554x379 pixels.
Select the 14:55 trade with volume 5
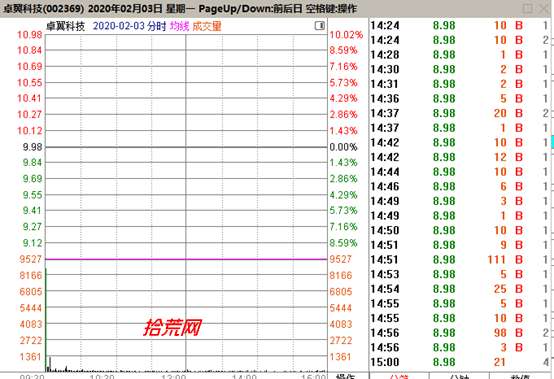460,304
